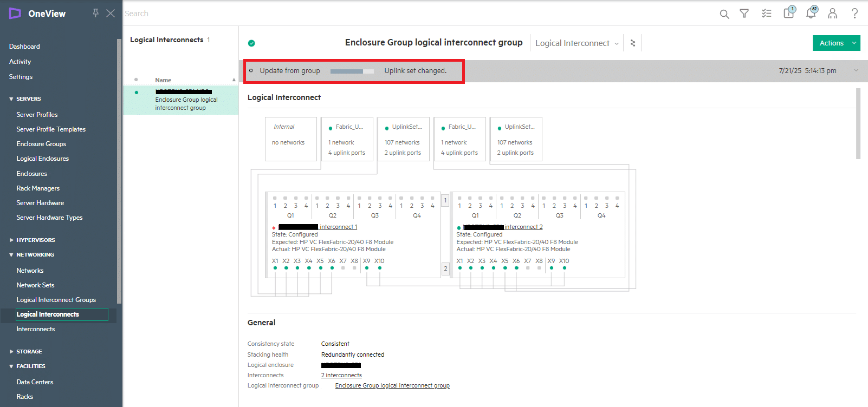Collapse the SERVERS menu section

[25, 99]
